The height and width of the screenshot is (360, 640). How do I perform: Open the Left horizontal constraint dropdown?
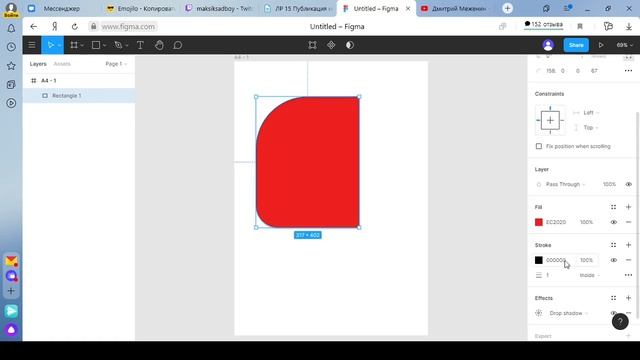tap(591, 113)
